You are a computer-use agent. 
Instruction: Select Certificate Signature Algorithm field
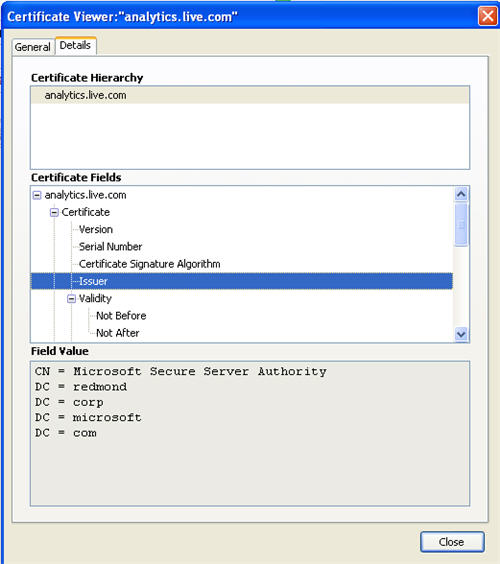pos(150,264)
